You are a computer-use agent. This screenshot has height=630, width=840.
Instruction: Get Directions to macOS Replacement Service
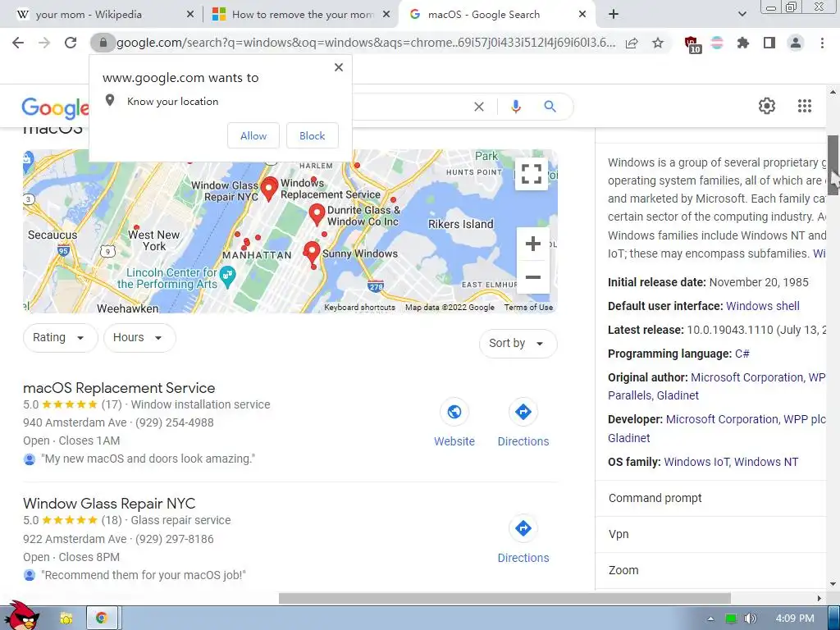523,424
